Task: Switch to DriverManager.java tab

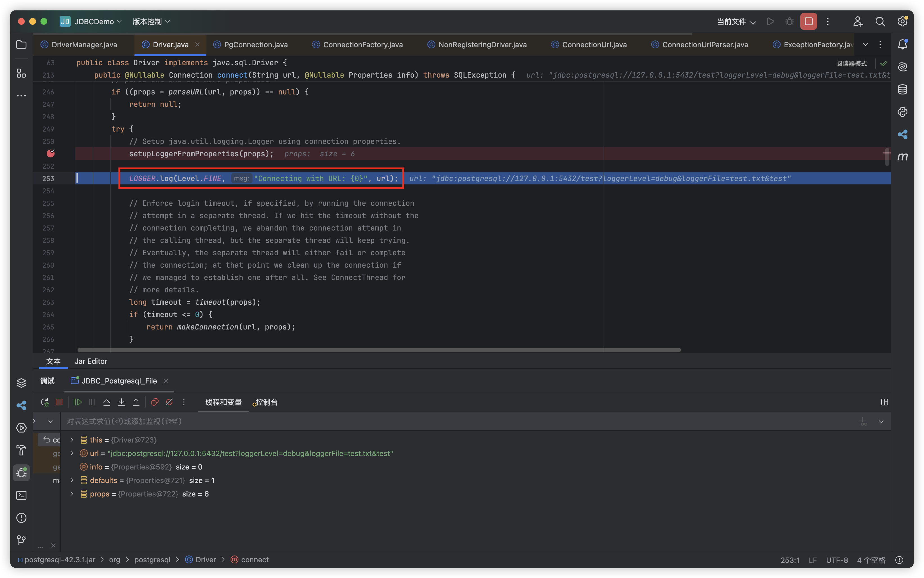Action: pyautogui.click(x=79, y=45)
